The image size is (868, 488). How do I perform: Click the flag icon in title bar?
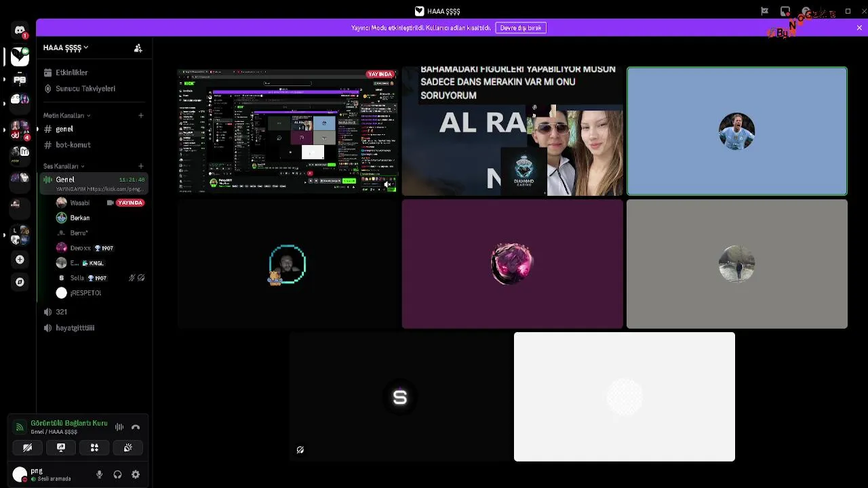coord(764,11)
